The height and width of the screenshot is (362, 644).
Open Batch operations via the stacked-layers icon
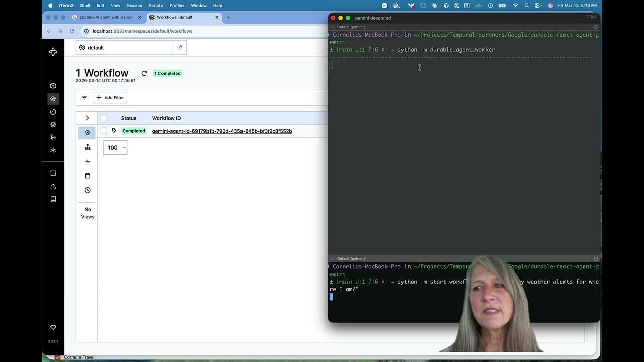(x=53, y=125)
